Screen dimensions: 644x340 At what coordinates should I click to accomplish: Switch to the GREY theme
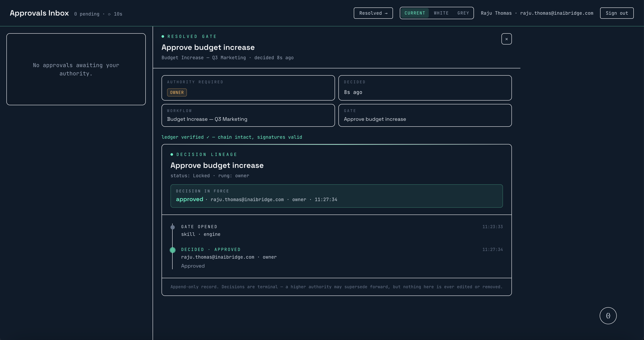click(463, 13)
